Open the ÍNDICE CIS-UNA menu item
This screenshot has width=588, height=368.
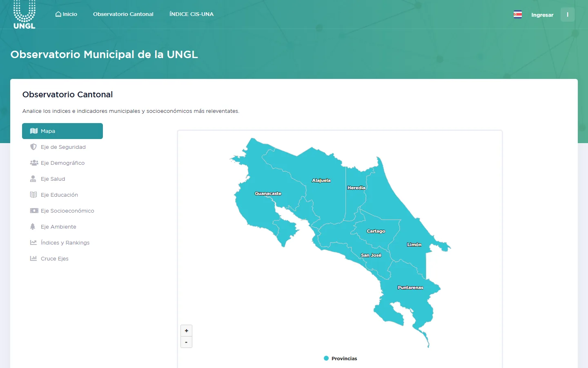(x=192, y=14)
